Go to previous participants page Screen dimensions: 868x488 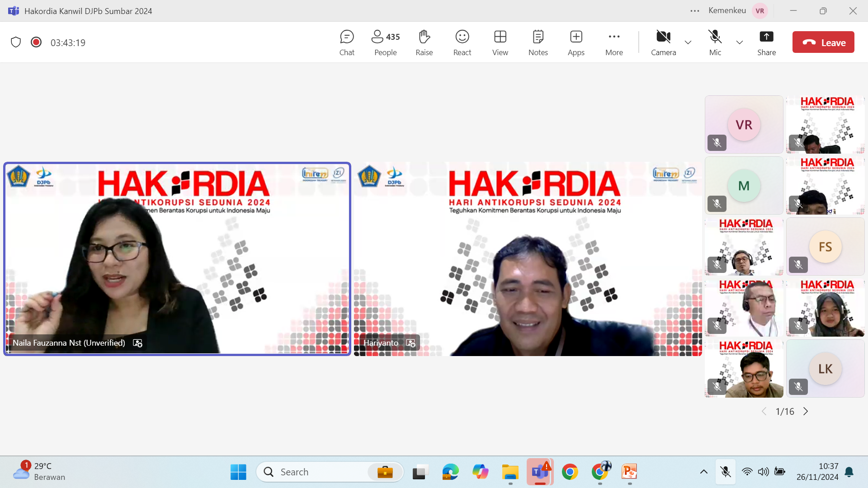[764, 411]
